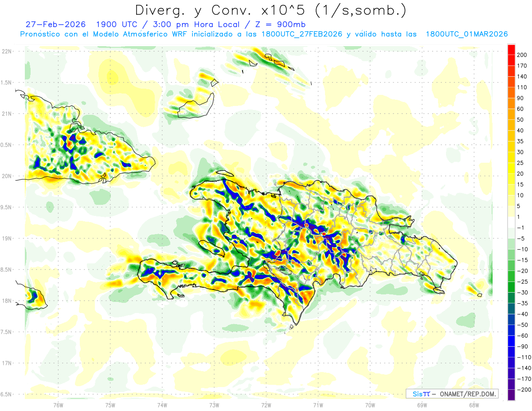This screenshot has width=532, height=411.
Task: Click the '0.5N' latitude label
Action: tap(7, 145)
